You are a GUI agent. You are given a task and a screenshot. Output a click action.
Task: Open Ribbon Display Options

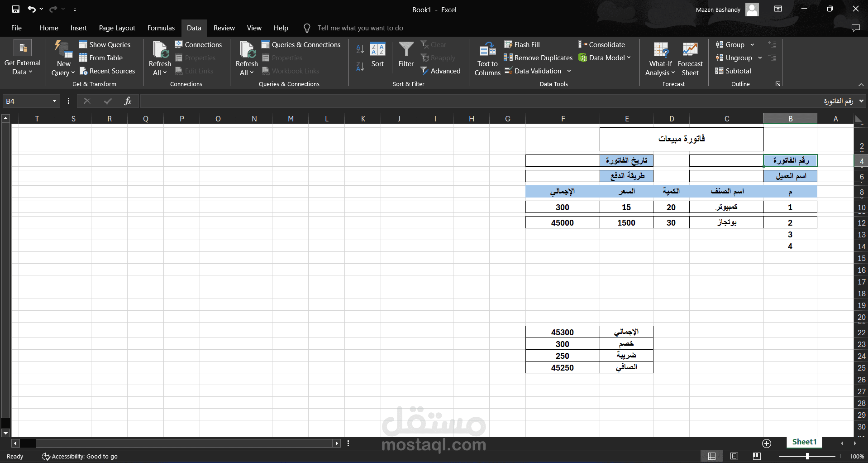778,9
